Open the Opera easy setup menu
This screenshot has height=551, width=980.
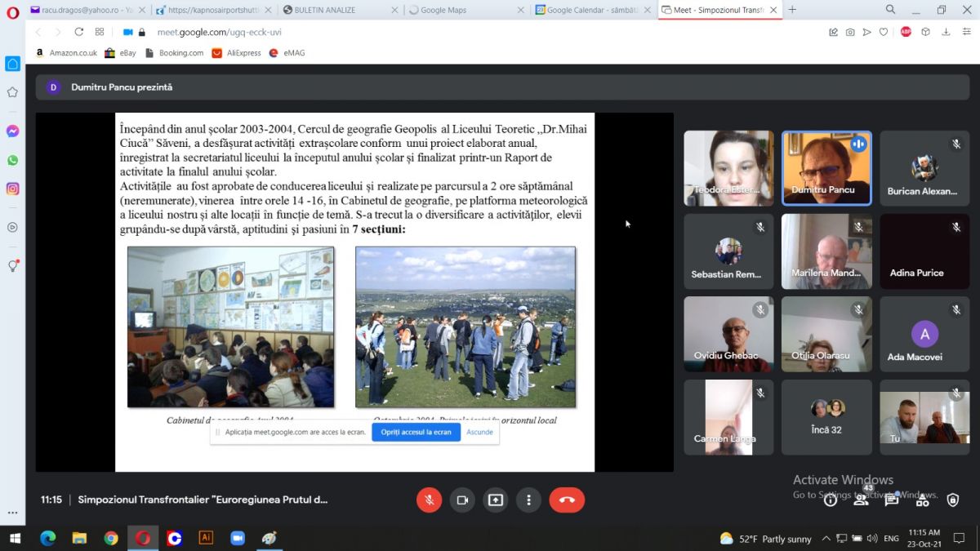(965, 32)
